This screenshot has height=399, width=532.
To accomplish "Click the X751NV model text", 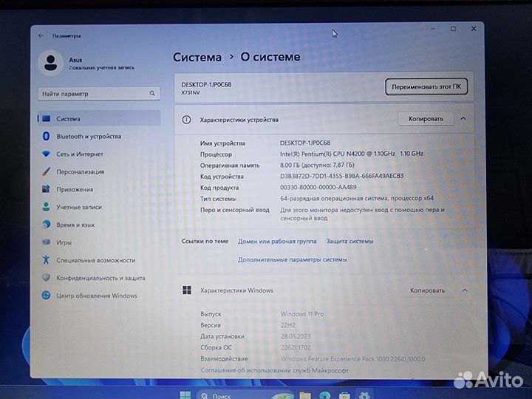I will (191, 92).
